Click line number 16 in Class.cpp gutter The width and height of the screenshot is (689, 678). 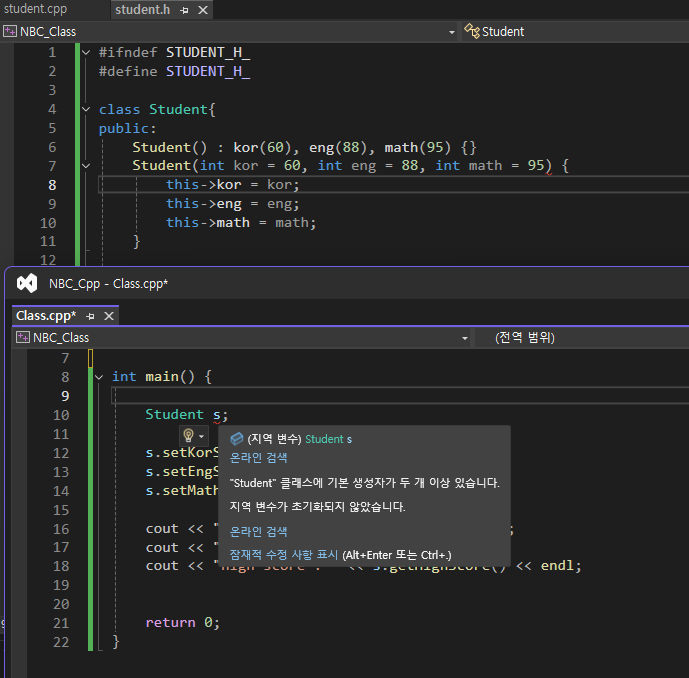pos(61,529)
